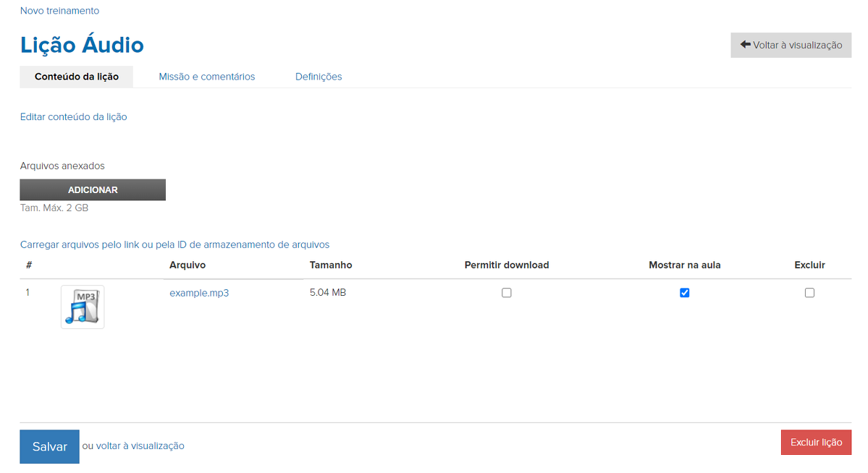
Task: Switch to the Missão e comentários tab
Action: [207, 77]
